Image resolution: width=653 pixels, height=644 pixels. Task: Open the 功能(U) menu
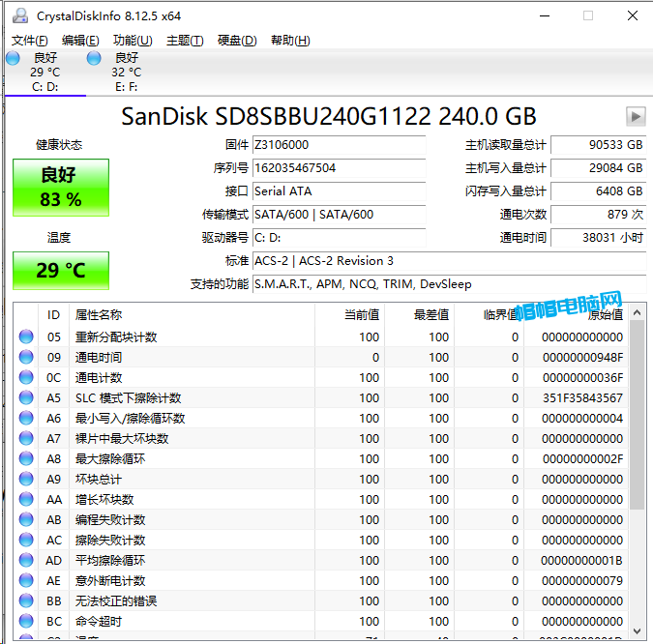[133, 41]
